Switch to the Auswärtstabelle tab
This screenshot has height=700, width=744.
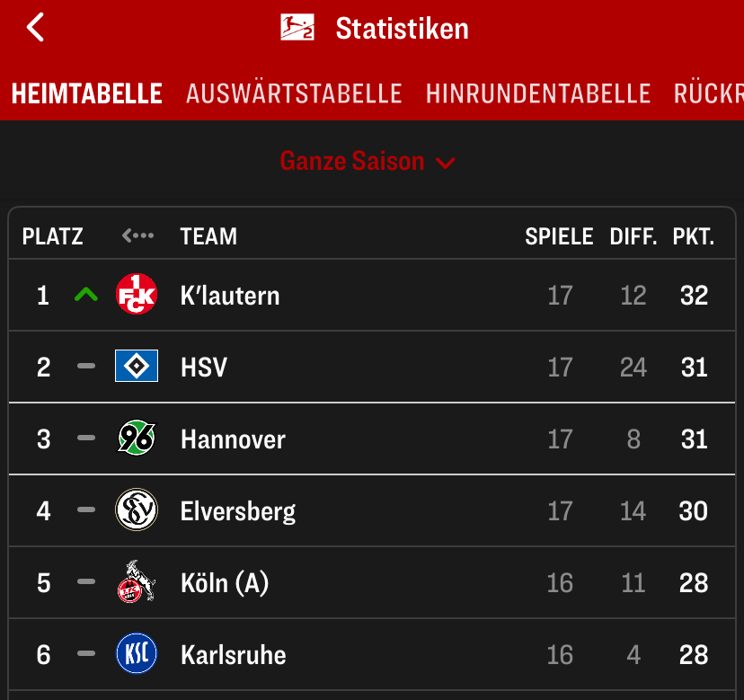(x=294, y=93)
